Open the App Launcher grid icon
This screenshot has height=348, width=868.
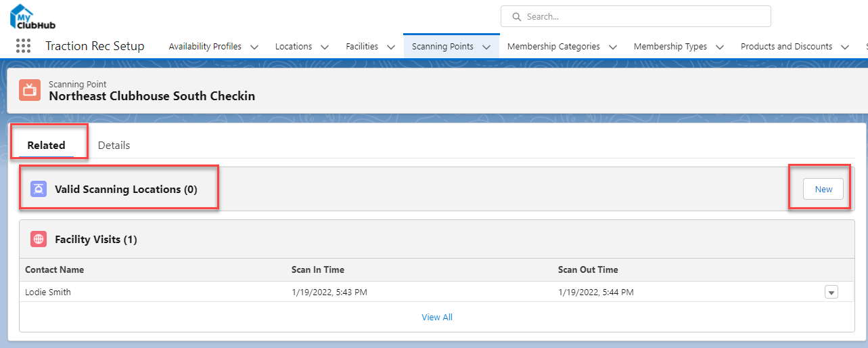(23, 46)
